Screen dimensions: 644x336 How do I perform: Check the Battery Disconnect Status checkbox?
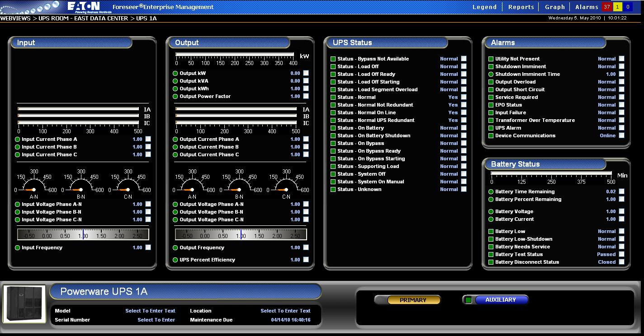click(622, 262)
